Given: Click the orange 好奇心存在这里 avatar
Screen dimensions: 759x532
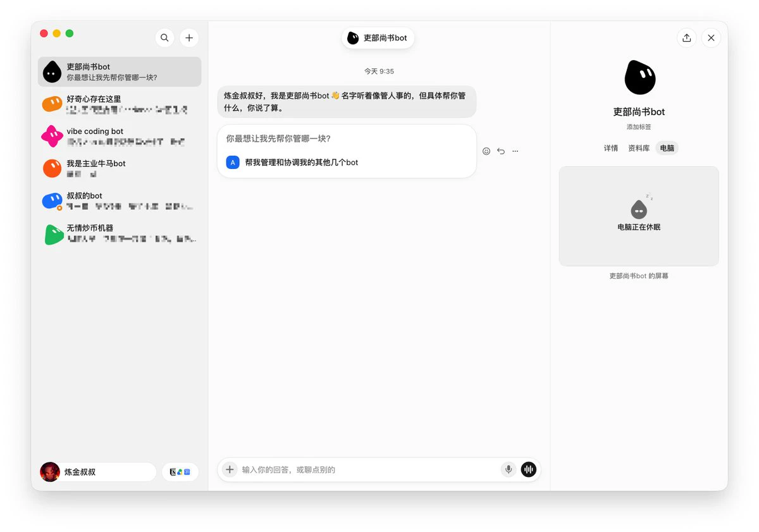Looking at the screenshot, I should pos(52,104).
